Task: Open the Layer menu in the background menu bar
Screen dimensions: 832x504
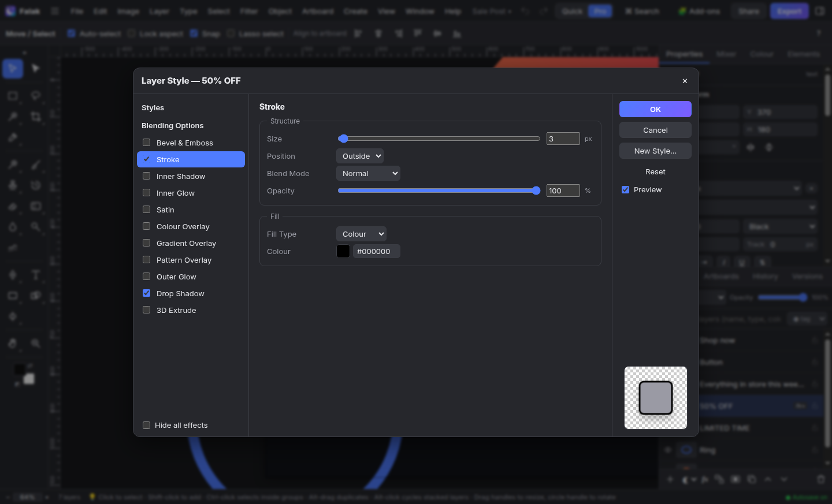Action: (159, 11)
